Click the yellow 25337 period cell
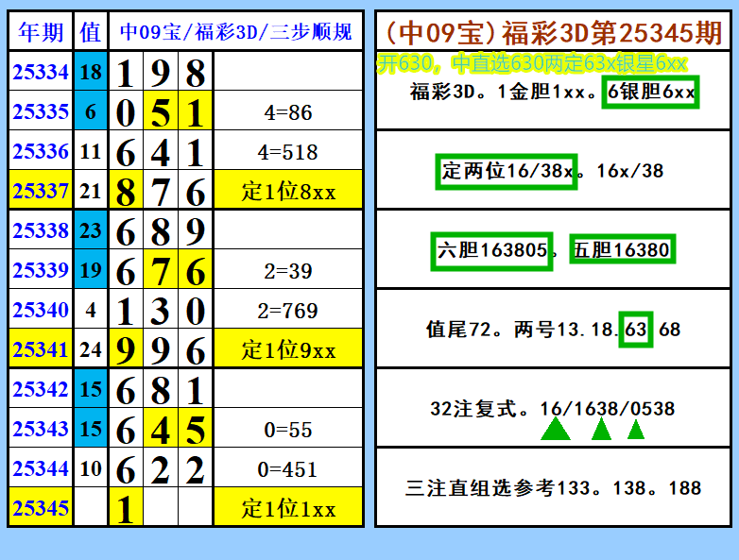 (x=41, y=190)
